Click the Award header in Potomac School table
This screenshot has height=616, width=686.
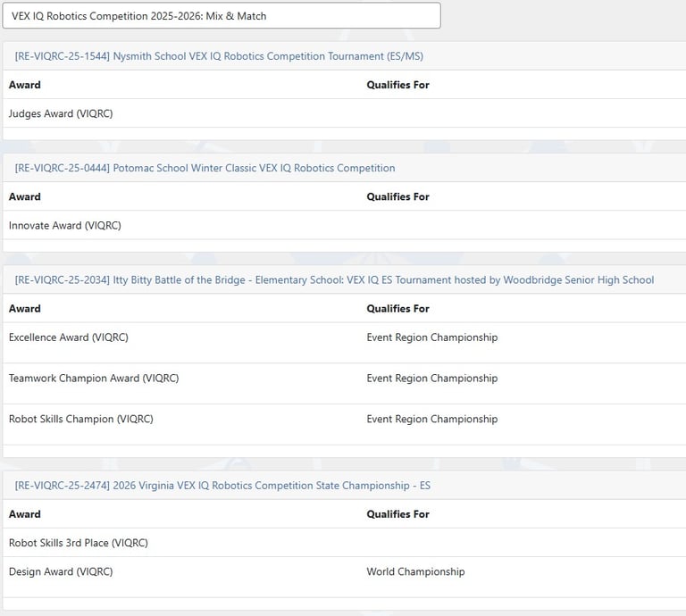24,196
